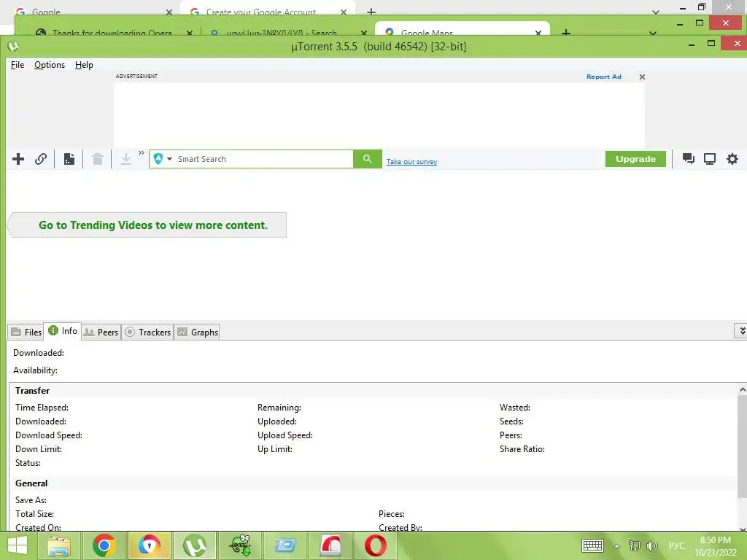Click into the Smart Search field

(x=264, y=159)
